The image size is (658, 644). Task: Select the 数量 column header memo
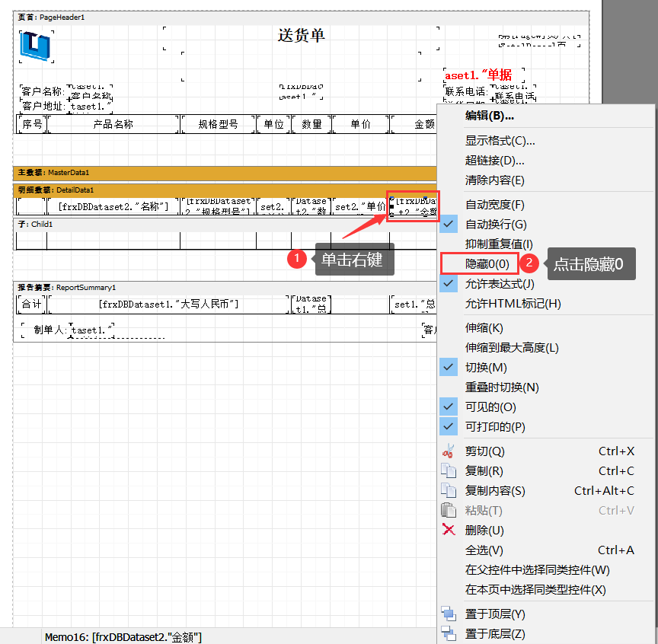coord(311,124)
